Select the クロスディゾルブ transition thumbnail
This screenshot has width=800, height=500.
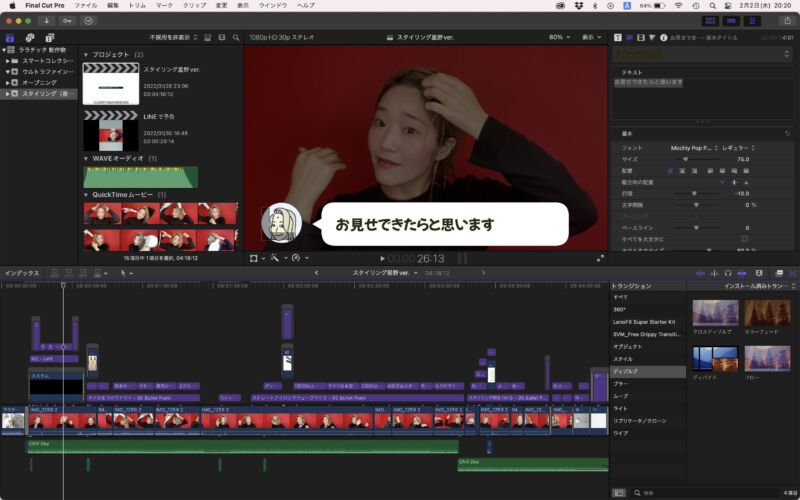[x=714, y=313]
